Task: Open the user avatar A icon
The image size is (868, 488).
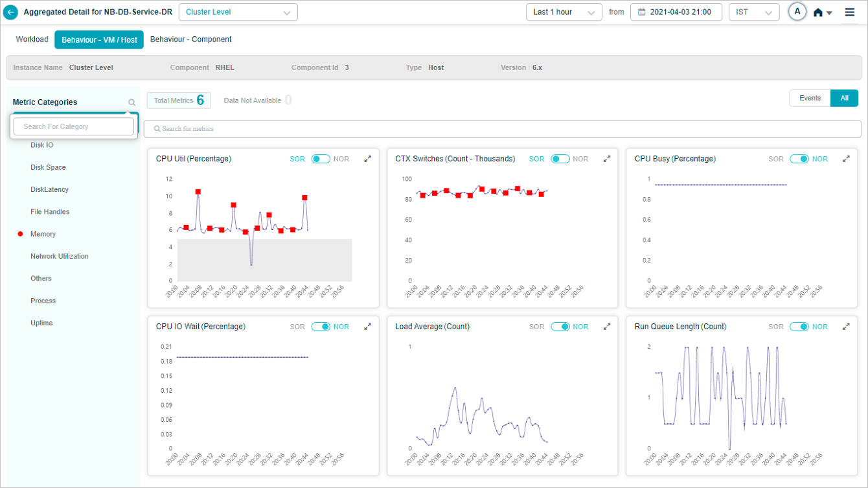Action: tap(797, 12)
